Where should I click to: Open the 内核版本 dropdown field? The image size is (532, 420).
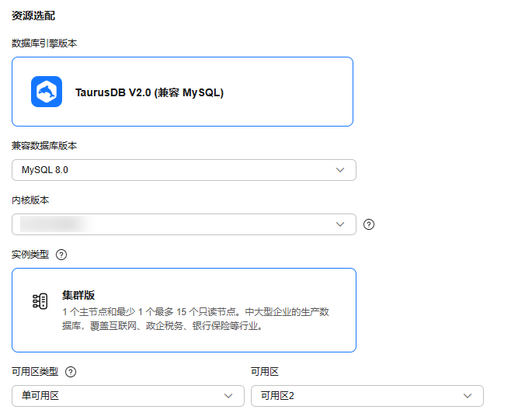[x=184, y=224]
